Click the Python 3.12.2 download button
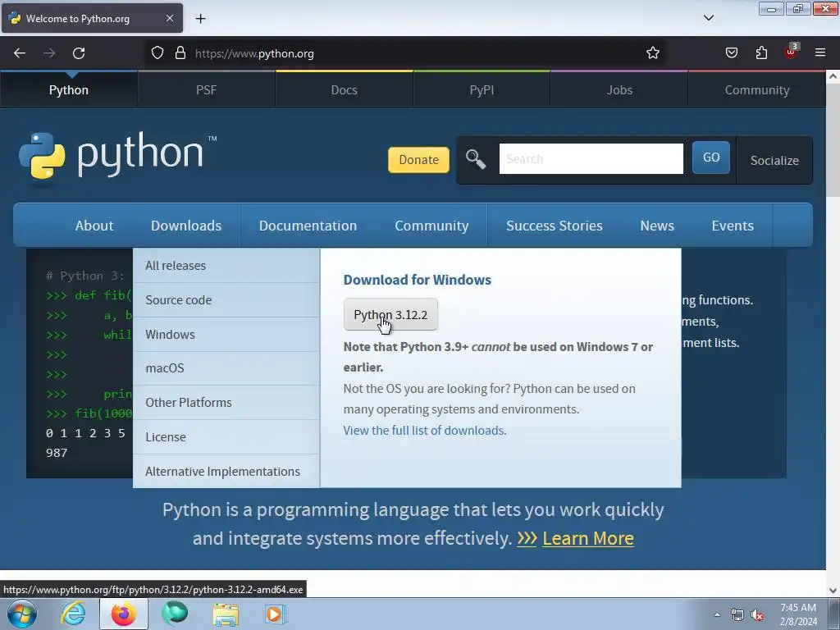 point(390,314)
